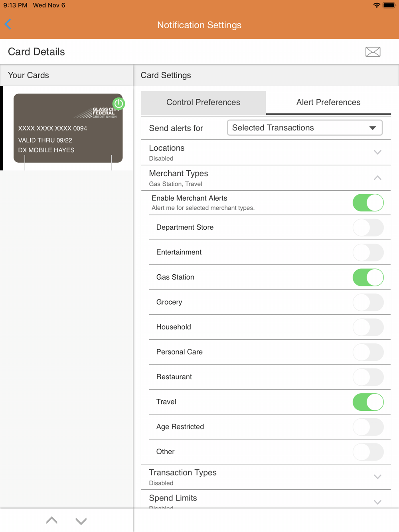Check the Wi-Fi status icon

tap(376, 5)
